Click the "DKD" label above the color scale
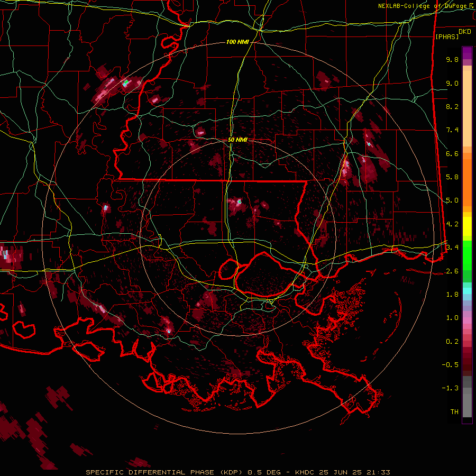Screen dimensions: 476x476 pyautogui.click(x=465, y=32)
